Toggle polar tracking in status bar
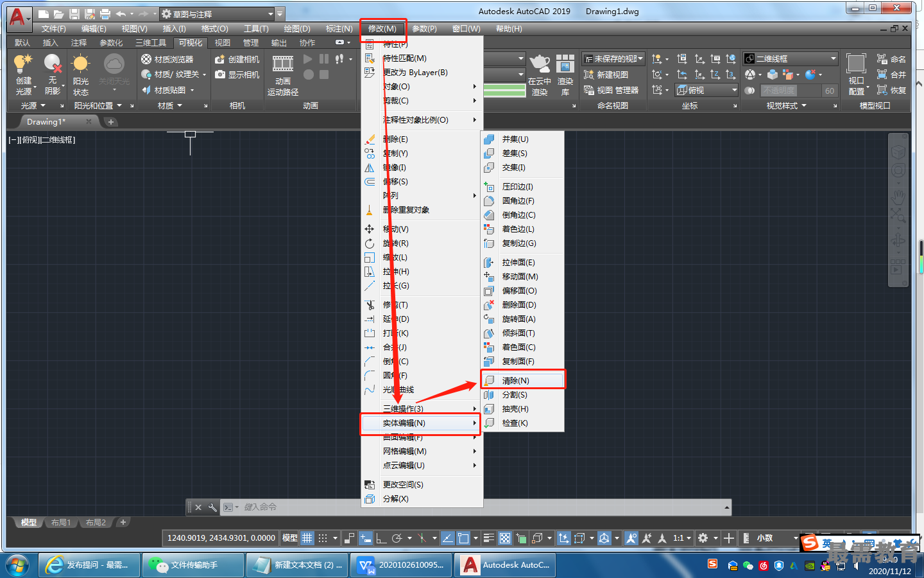This screenshot has height=578, width=924. (x=397, y=538)
